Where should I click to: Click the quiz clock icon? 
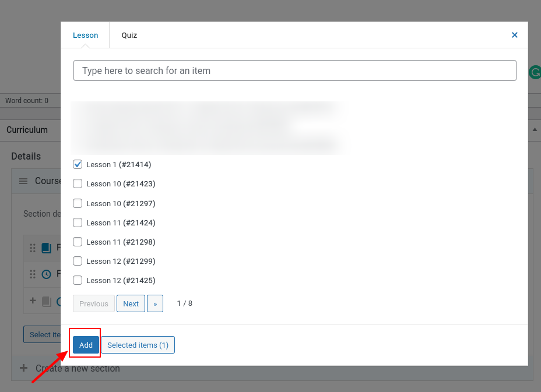pos(46,274)
